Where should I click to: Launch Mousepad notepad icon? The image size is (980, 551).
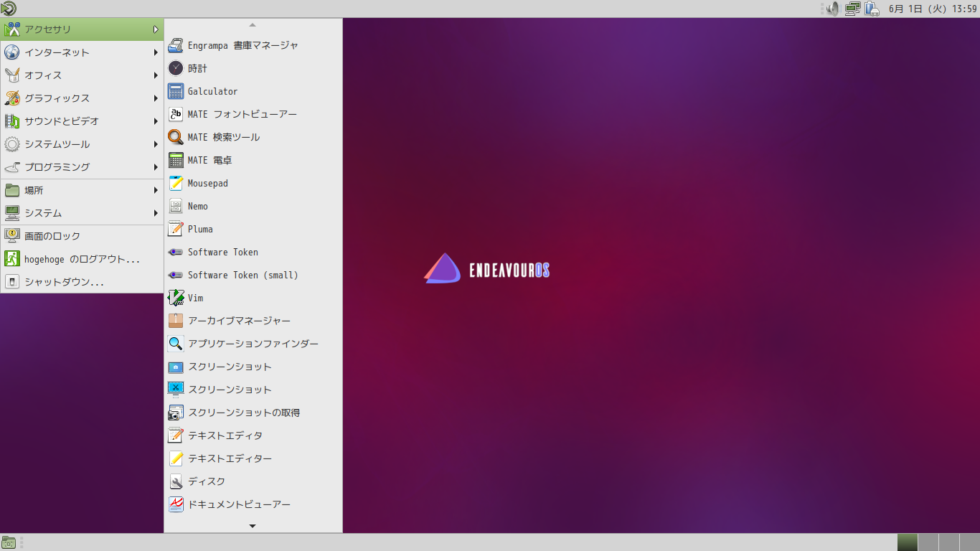pos(176,183)
